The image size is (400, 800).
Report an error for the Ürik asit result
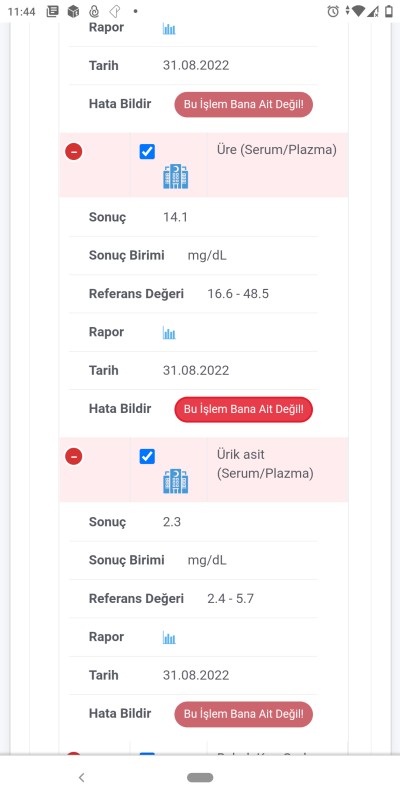tap(243, 714)
